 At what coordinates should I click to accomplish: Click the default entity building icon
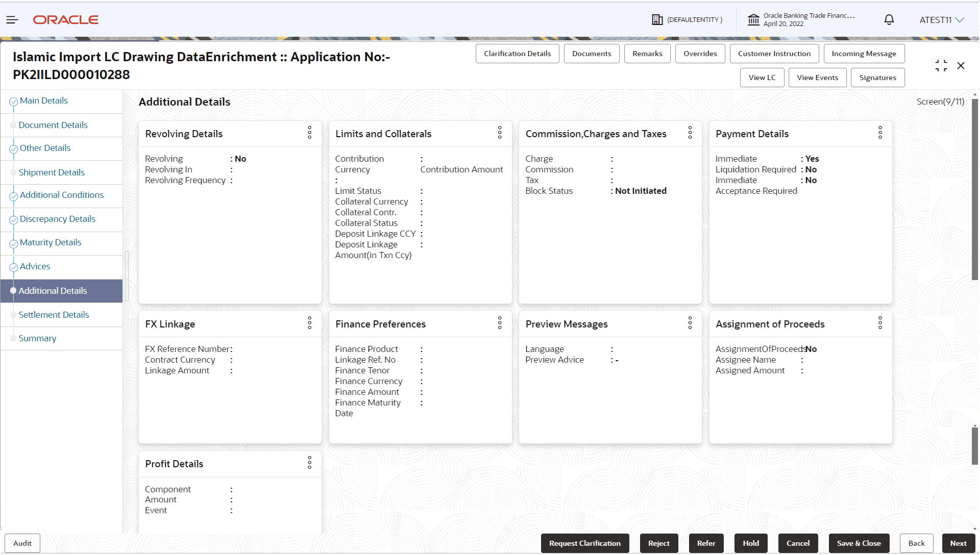[657, 20]
